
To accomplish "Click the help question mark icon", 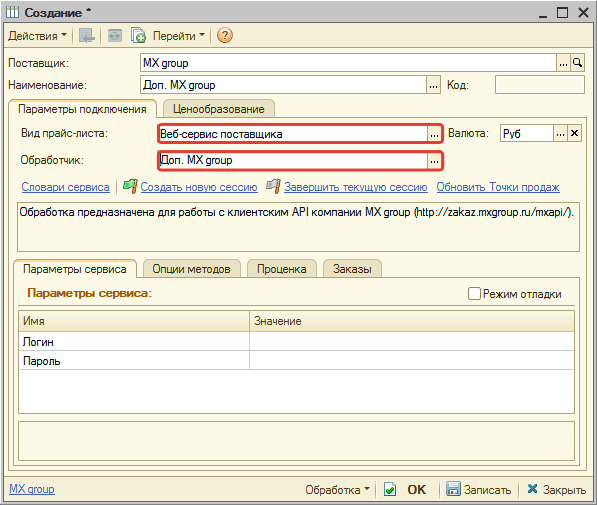I will pyautogui.click(x=225, y=35).
